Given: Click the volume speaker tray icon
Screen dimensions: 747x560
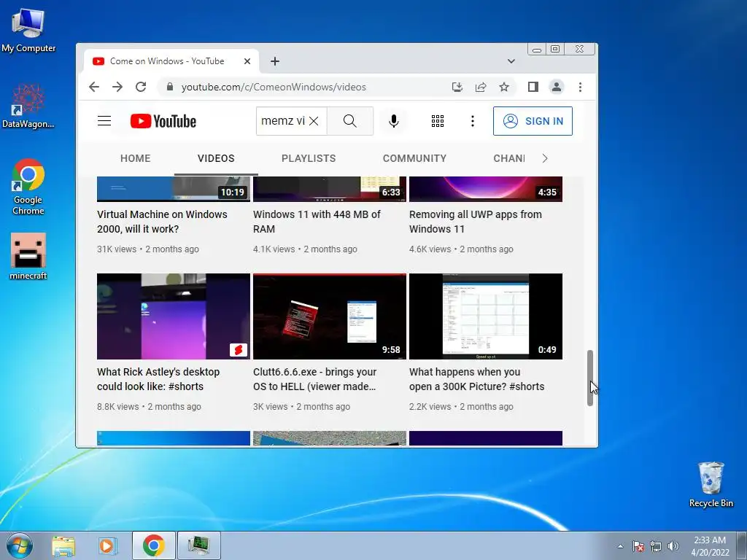Looking at the screenshot, I should tap(673, 546).
